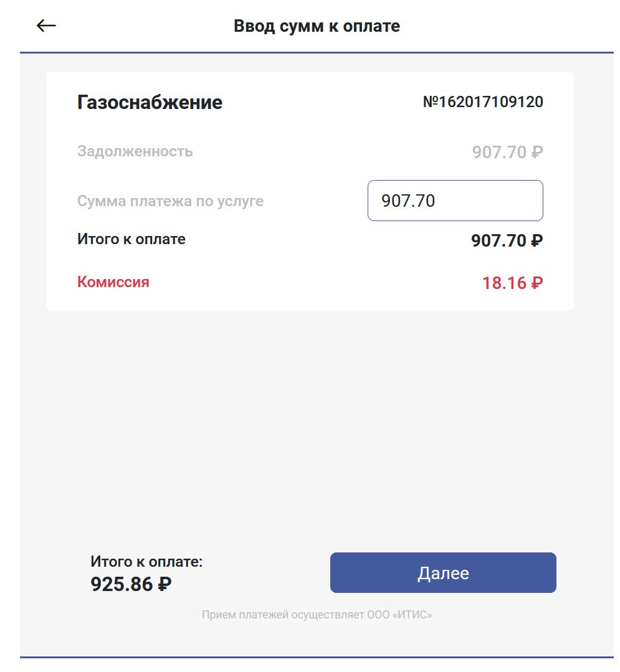The image size is (620, 672).
Task: Select the Газоснабжение service heading
Action: tap(150, 102)
